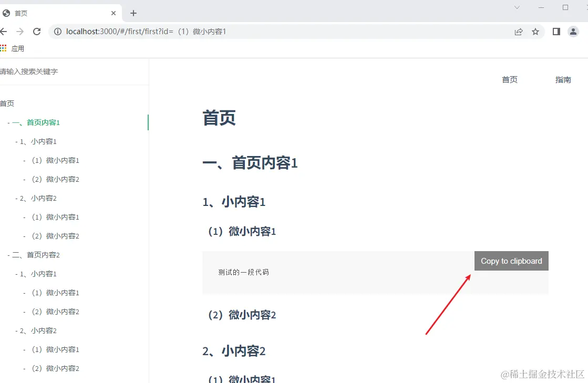Go back using the browser back arrow

point(3,32)
